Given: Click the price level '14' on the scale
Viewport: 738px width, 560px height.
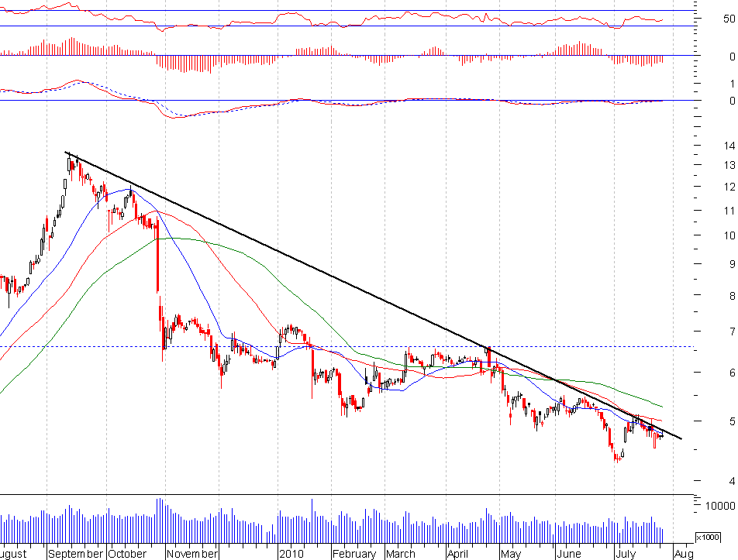Looking at the screenshot, I should coord(729,146).
